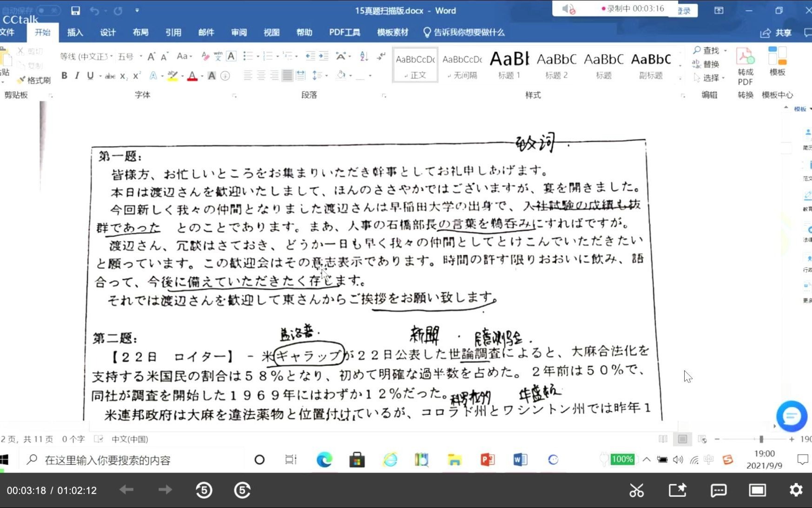Click the 模板 template icon
The image size is (812, 508).
pos(777,61)
